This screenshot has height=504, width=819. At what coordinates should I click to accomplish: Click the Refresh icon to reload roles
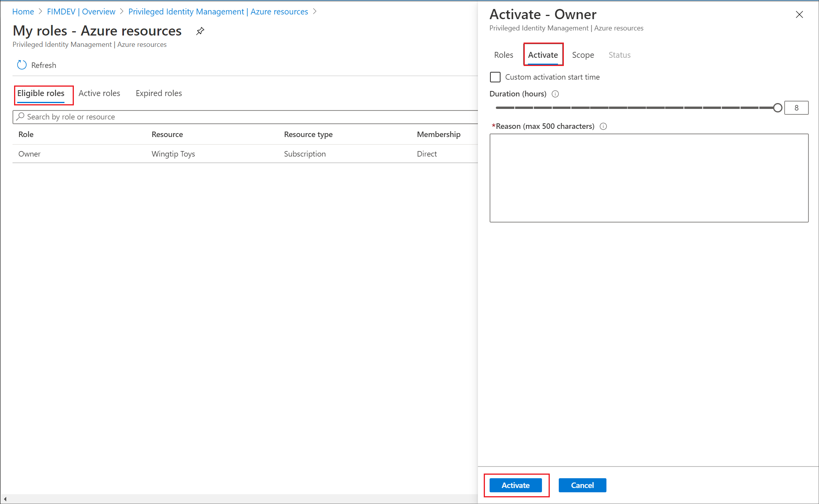click(21, 64)
